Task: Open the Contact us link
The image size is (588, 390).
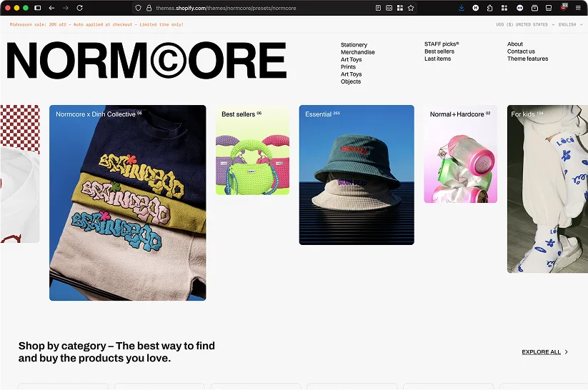Action: pos(521,51)
